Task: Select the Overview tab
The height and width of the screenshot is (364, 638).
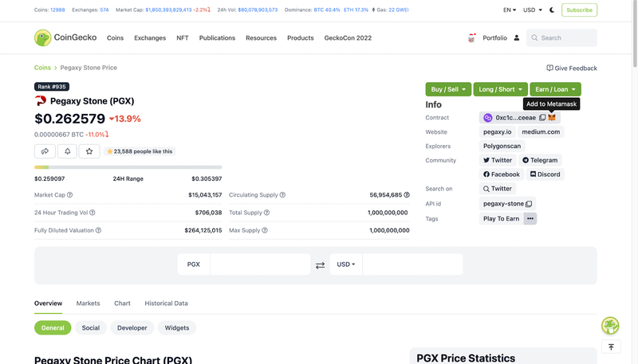Action: pos(48,303)
